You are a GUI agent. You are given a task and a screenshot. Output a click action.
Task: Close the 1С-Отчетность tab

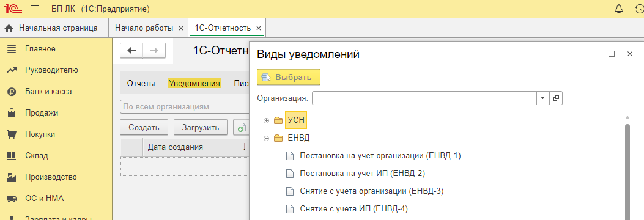pyautogui.click(x=258, y=28)
